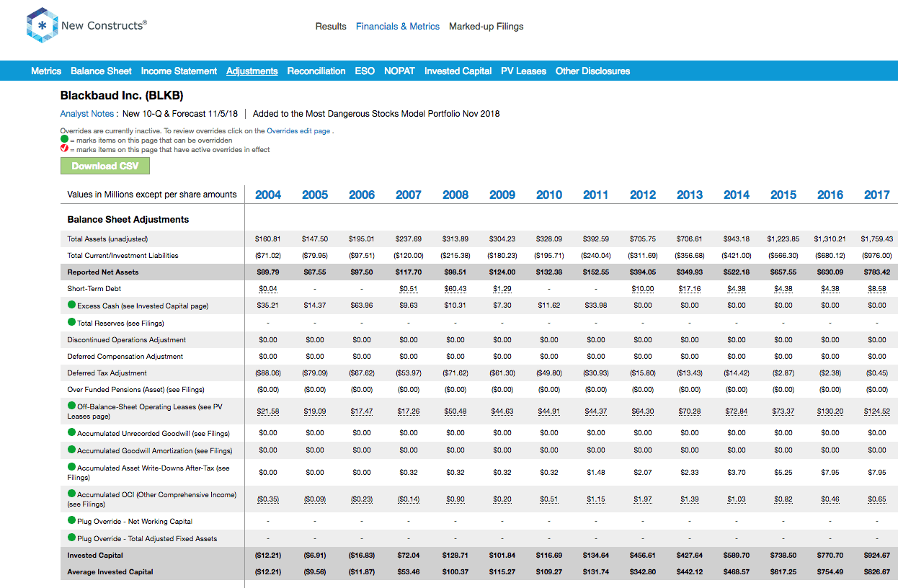Go to the Reconciliation sub-tab
The width and height of the screenshot is (898, 588).
(316, 71)
